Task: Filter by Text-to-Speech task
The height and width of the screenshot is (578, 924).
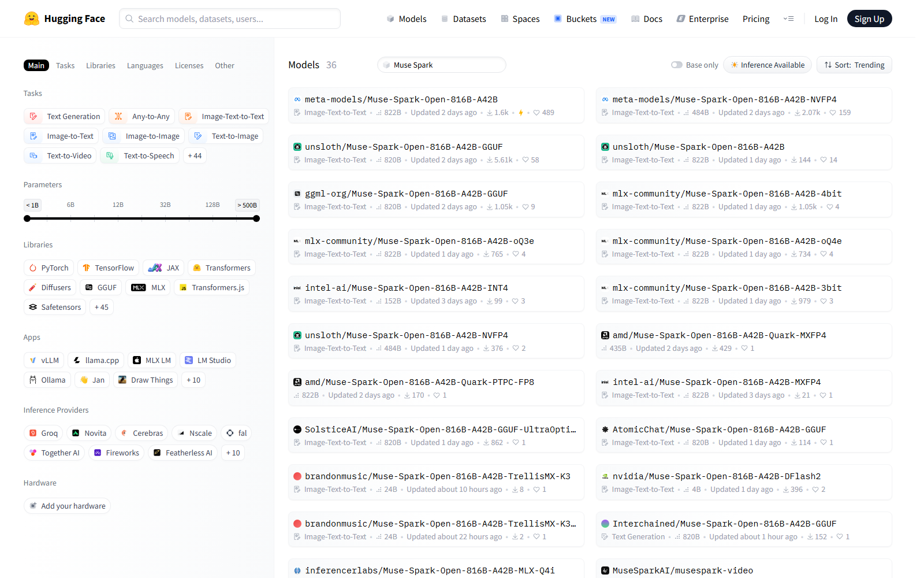Action: [x=140, y=155]
